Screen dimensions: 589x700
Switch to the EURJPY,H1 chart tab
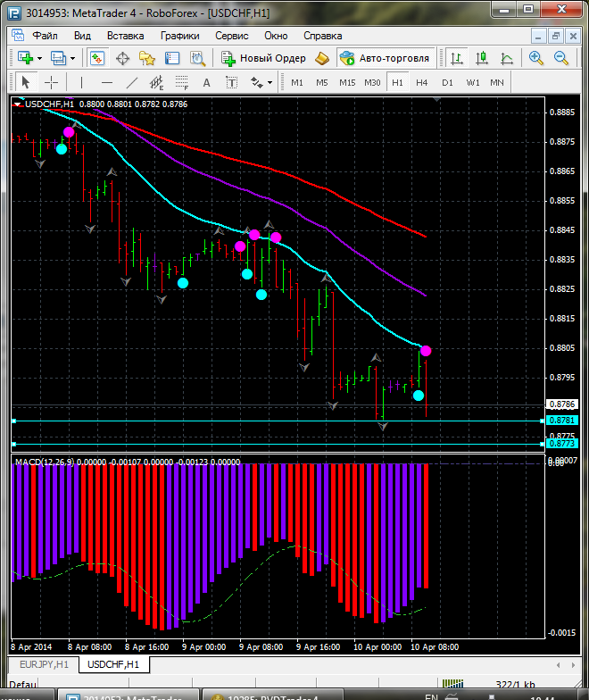tap(44, 664)
